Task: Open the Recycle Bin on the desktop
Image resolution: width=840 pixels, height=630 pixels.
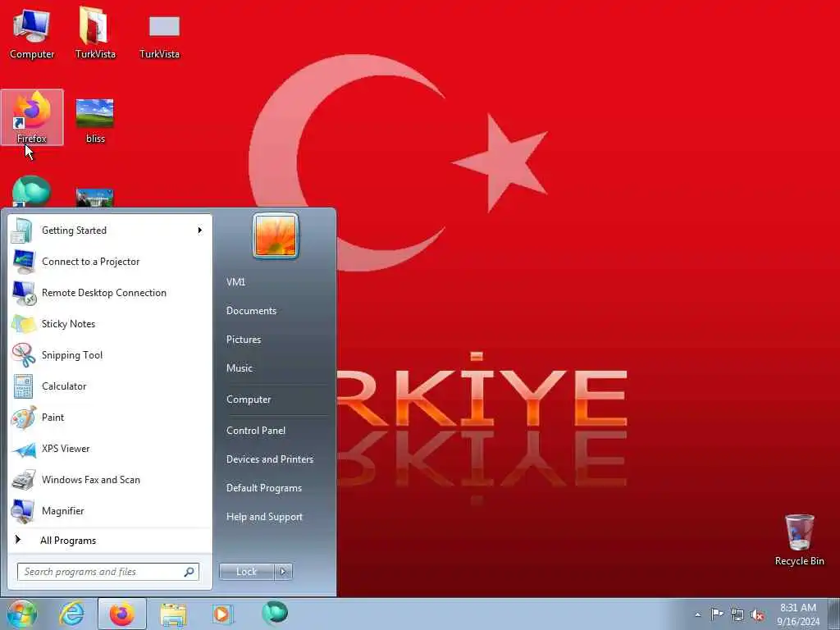Action: pos(799,540)
